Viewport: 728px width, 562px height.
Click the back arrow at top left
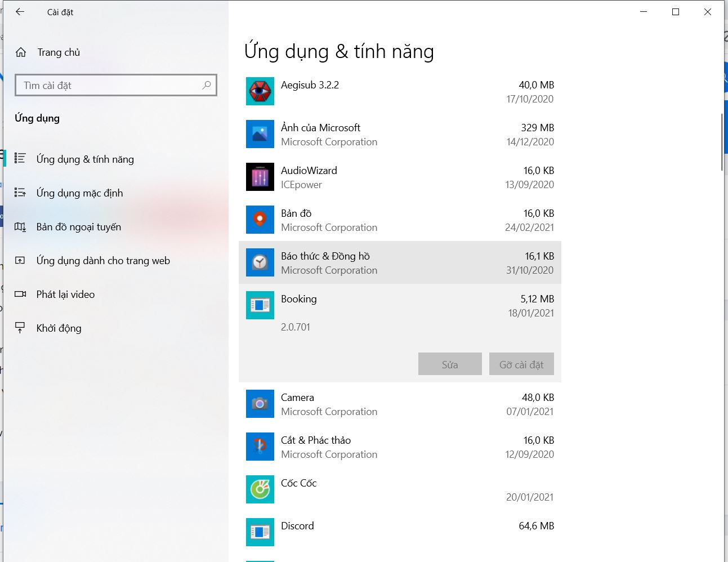[x=20, y=12]
